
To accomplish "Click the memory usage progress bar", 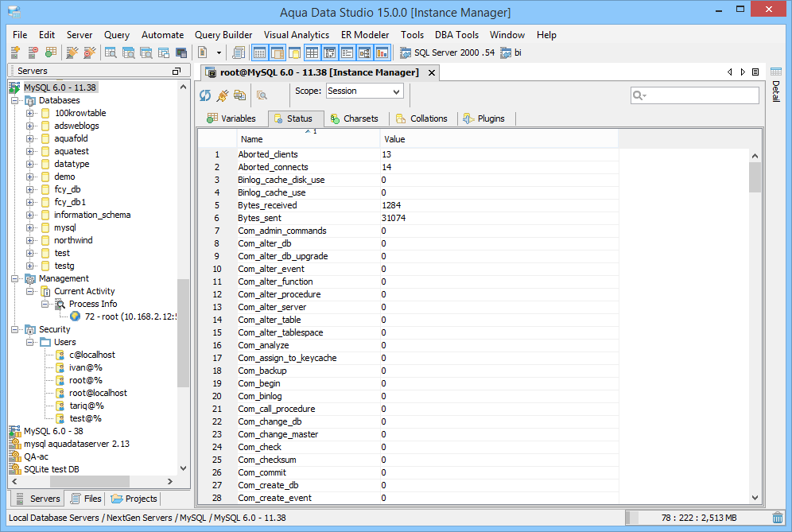I will 697,518.
